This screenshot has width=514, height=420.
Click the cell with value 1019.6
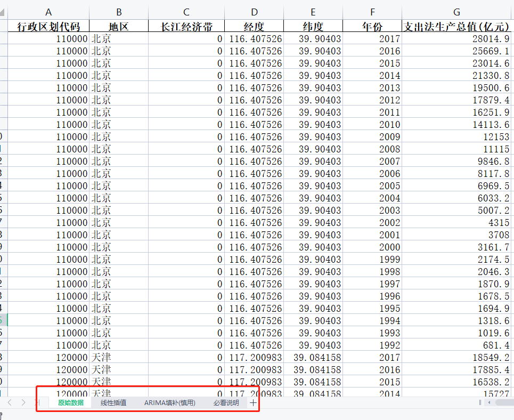[456, 333]
